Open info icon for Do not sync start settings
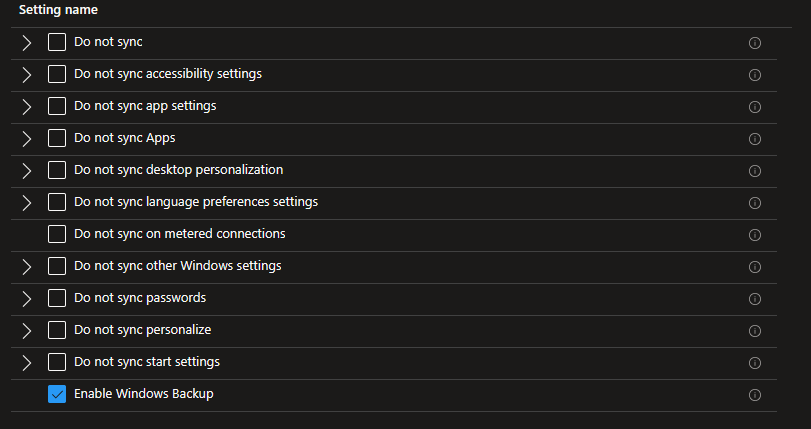Screen dimensions: 811x429 click(755, 363)
